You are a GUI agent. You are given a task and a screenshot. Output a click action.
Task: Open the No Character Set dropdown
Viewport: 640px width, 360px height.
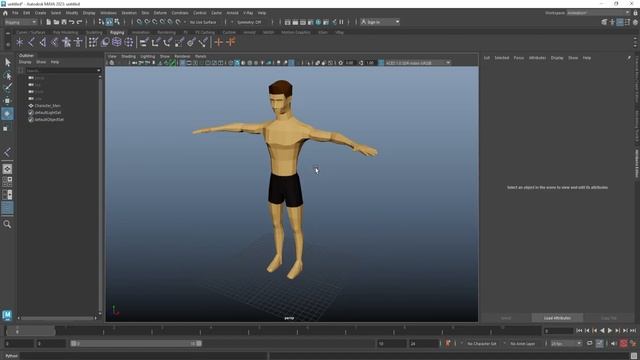click(482, 344)
